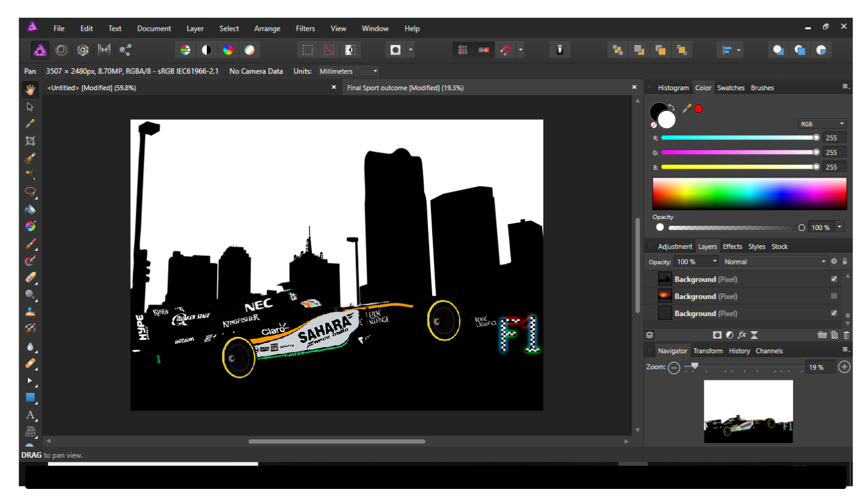Open the Units Millimeters dropdown
This screenshot has width=868, height=500.
pyautogui.click(x=348, y=71)
